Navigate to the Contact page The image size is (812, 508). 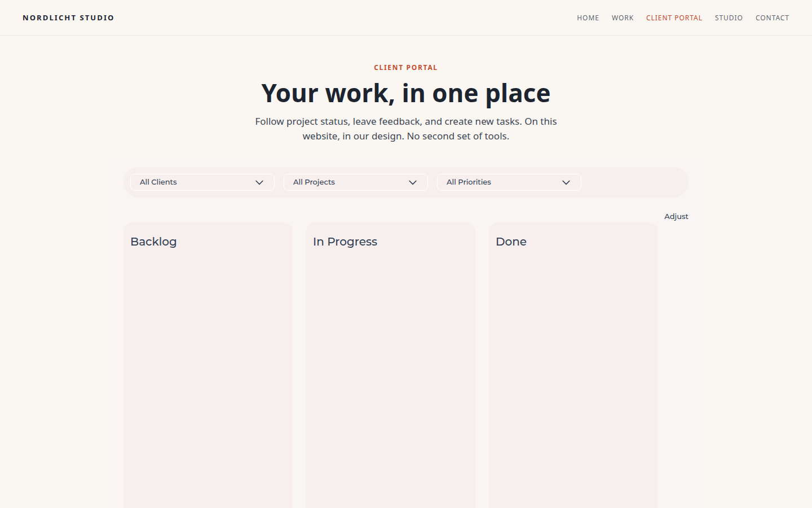point(773,18)
